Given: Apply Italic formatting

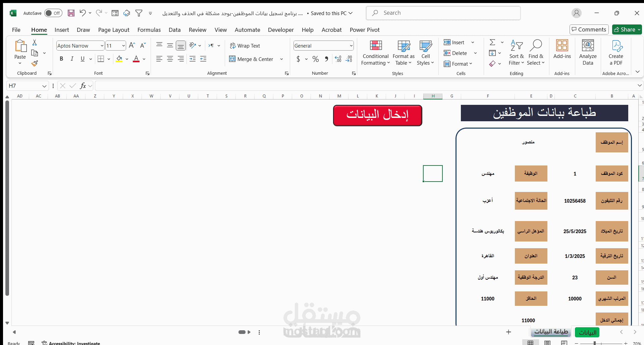Looking at the screenshot, I should 72,59.
